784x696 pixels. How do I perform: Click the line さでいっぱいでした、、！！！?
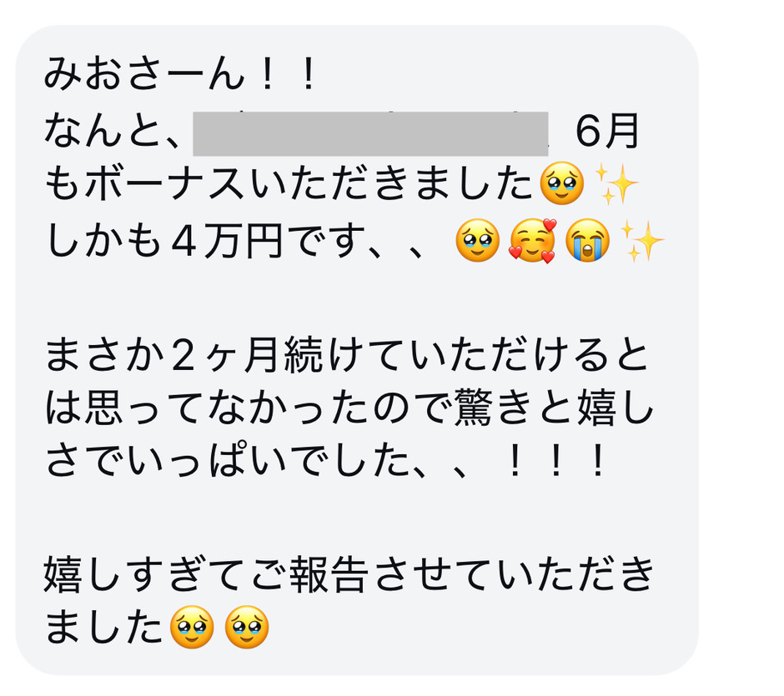pos(325,462)
